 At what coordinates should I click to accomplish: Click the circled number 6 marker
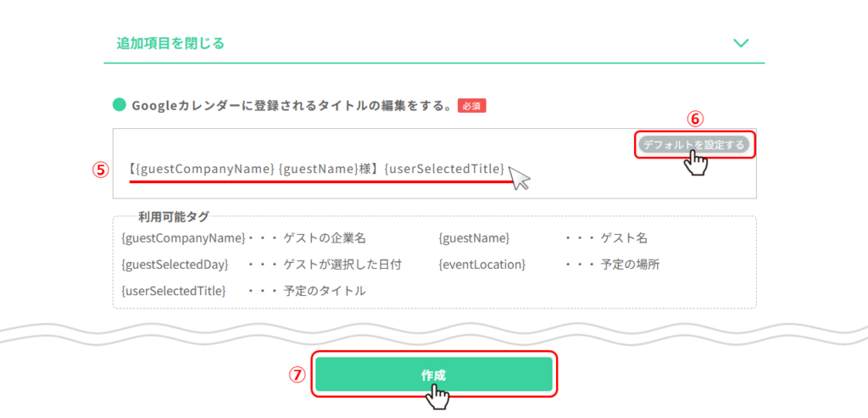coord(694,120)
